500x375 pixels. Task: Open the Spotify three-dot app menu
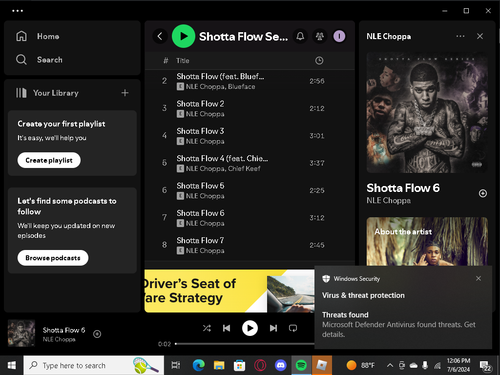coord(17,11)
